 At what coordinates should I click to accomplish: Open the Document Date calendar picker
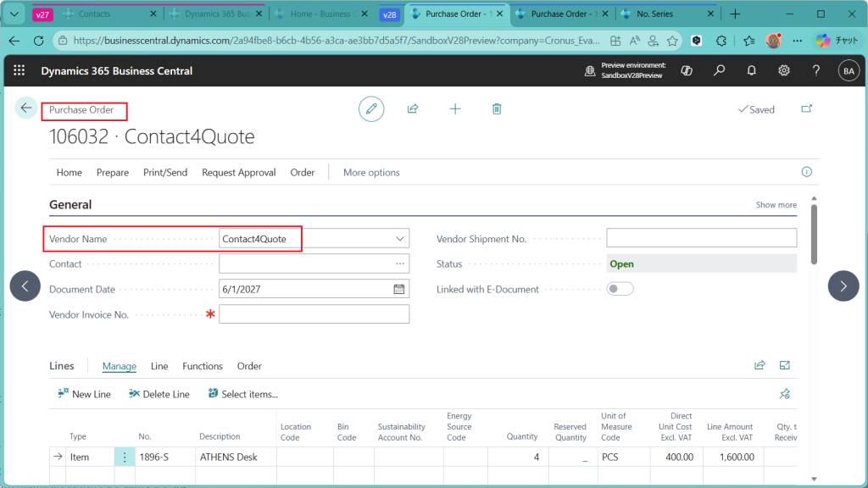coord(399,289)
